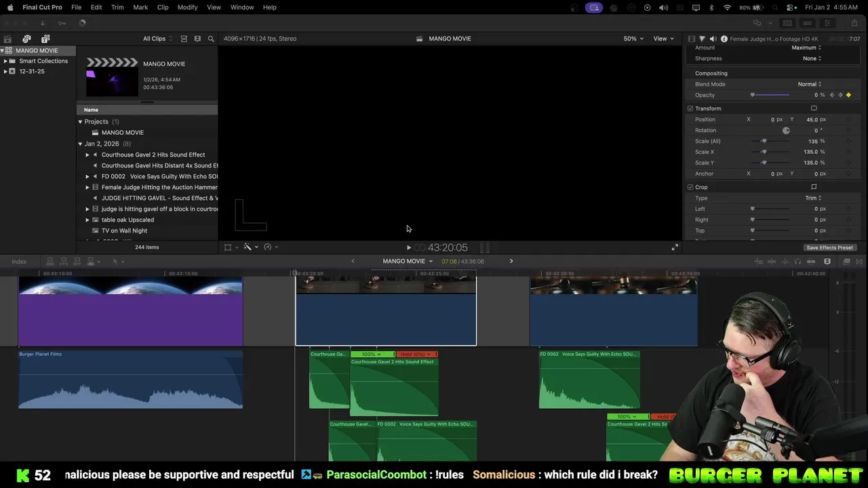Viewport: 868px width, 488px height.
Task: Toggle the timeline panel visibility icon
Action: 807,22
